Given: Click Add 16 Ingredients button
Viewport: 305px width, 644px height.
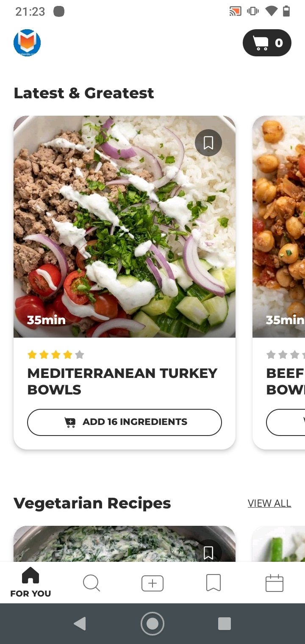Looking at the screenshot, I should [x=125, y=422].
